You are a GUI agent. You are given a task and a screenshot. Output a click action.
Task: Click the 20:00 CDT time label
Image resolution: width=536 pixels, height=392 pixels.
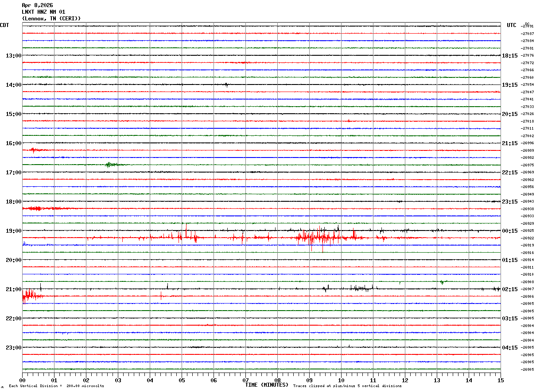pyautogui.click(x=14, y=260)
